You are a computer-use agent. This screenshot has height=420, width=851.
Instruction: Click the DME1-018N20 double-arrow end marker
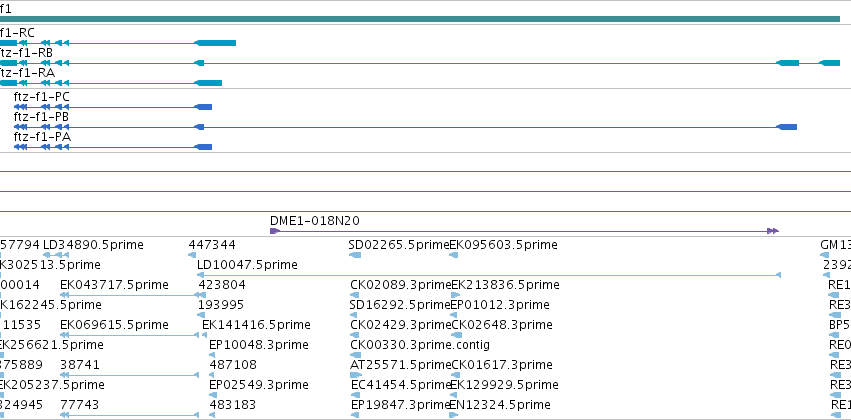click(773, 231)
